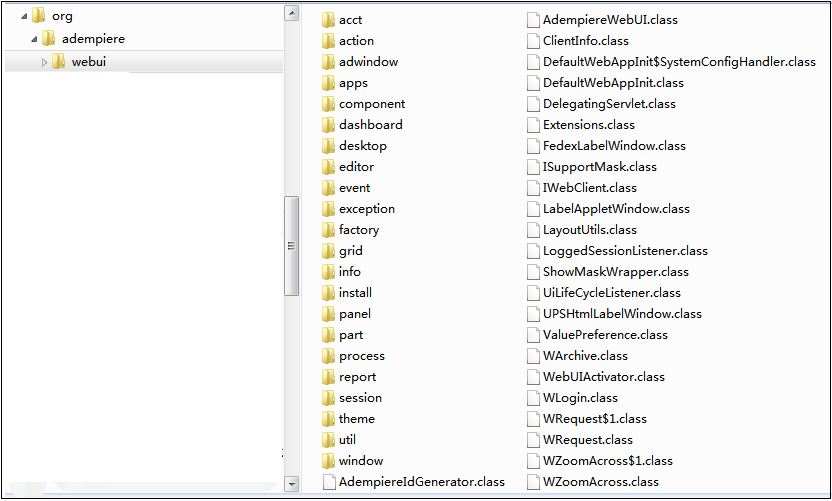The width and height of the screenshot is (832, 501).
Task: Click the event folder icon
Action: [328, 188]
